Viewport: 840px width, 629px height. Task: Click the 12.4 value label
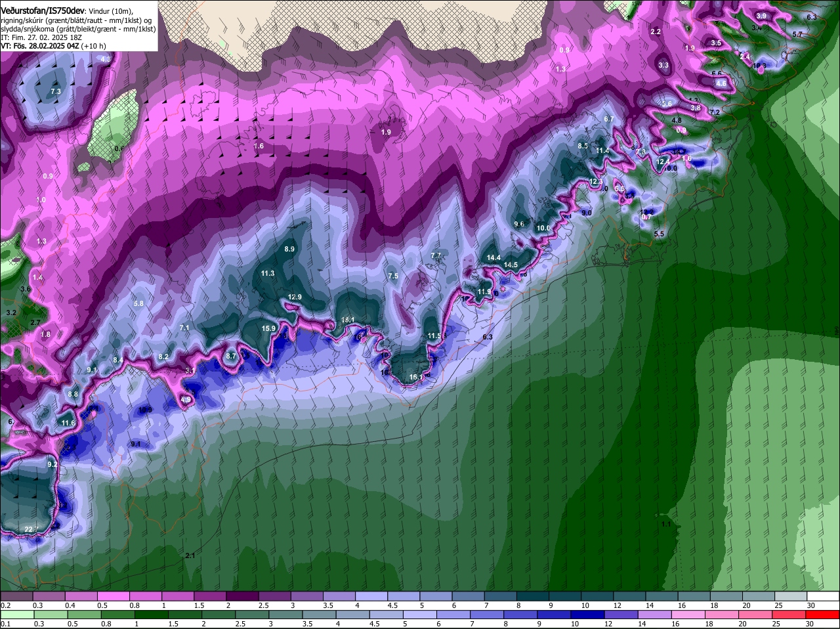pyautogui.click(x=663, y=162)
